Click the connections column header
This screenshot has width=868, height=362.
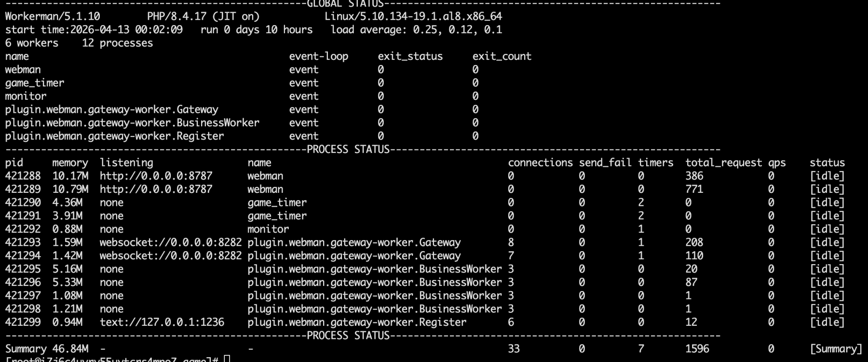(540, 163)
